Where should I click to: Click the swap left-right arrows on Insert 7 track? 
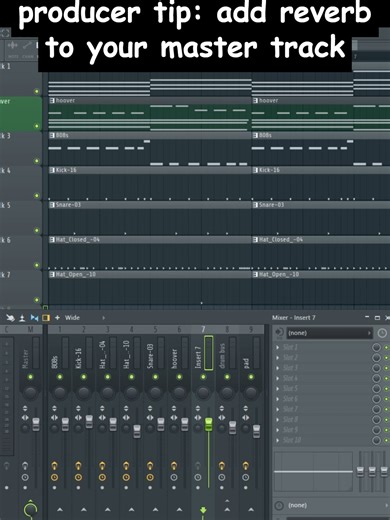198,417
